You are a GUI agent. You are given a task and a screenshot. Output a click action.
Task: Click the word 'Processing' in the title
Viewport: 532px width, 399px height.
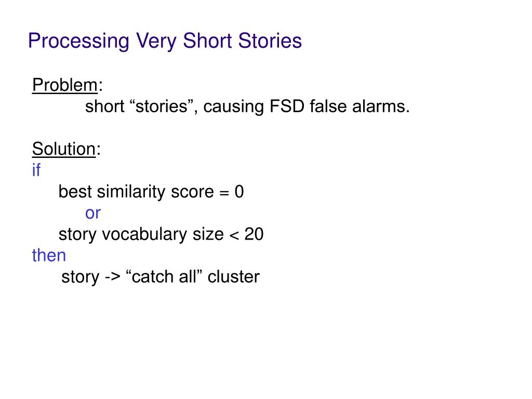[79, 42]
